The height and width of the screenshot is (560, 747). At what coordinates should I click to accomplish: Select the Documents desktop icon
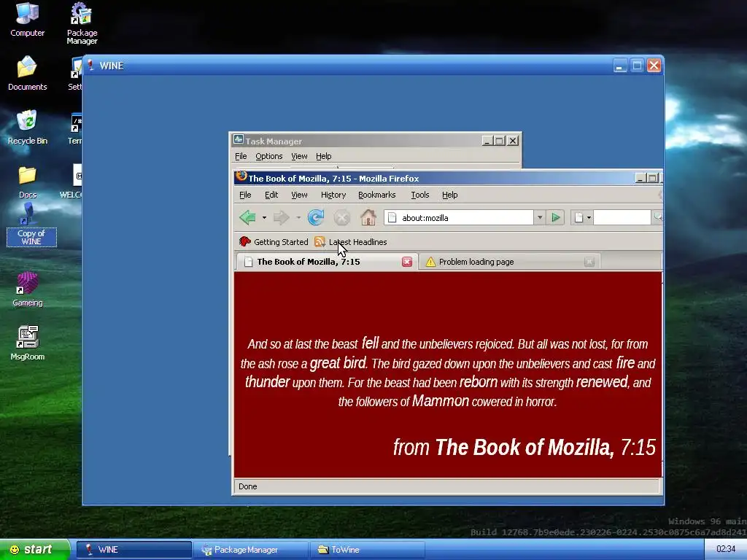tap(27, 73)
